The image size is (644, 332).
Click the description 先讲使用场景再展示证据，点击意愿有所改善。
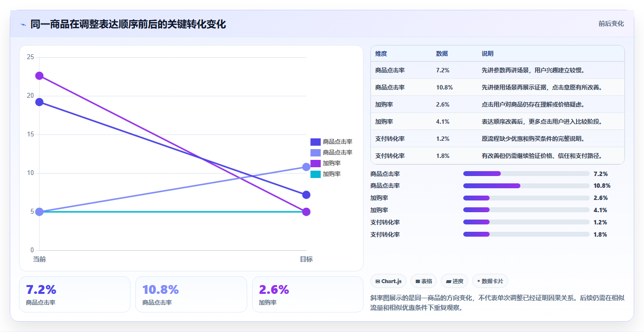click(x=543, y=88)
